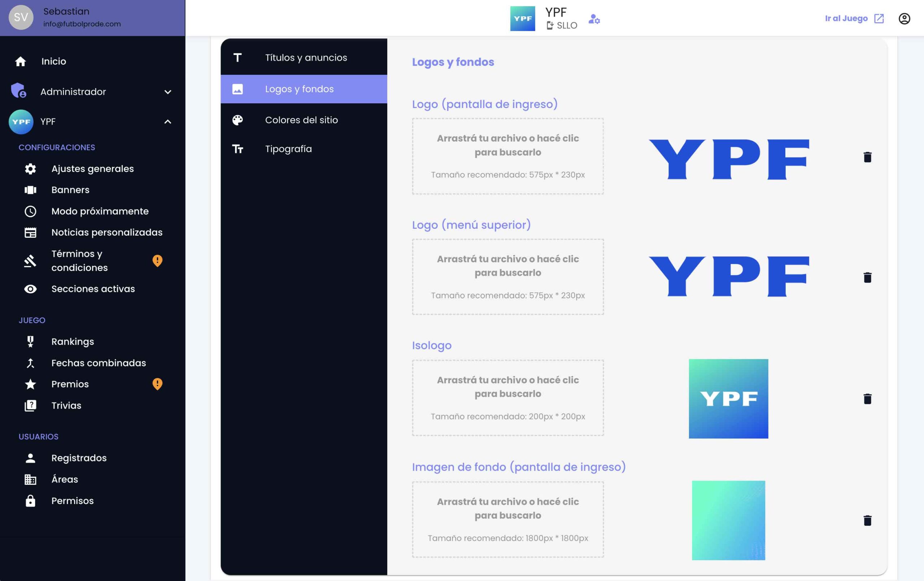The height and width of the screenshot is (581, 924).
Task: Delete the top menu logo via trash icon
Action: coord(867,277)
